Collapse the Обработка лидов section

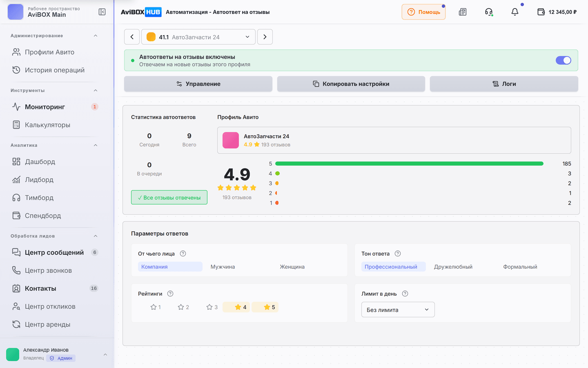96,236
